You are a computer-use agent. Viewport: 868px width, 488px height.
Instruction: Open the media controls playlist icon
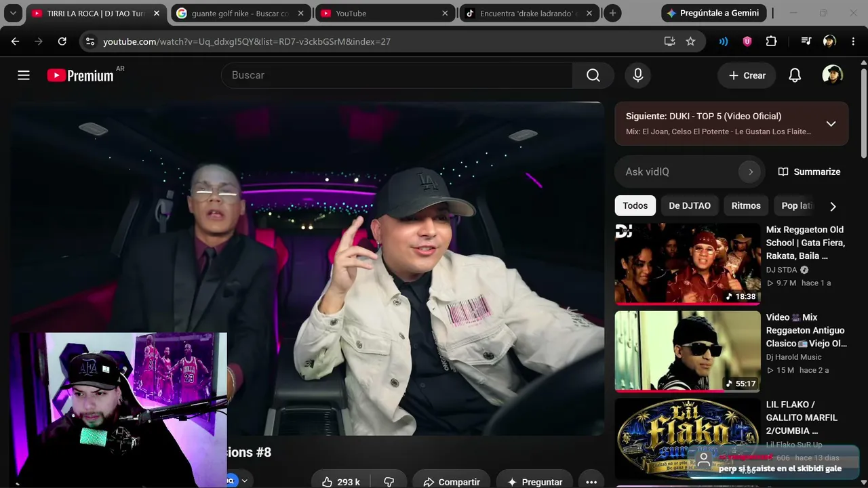tap(806, 41)
